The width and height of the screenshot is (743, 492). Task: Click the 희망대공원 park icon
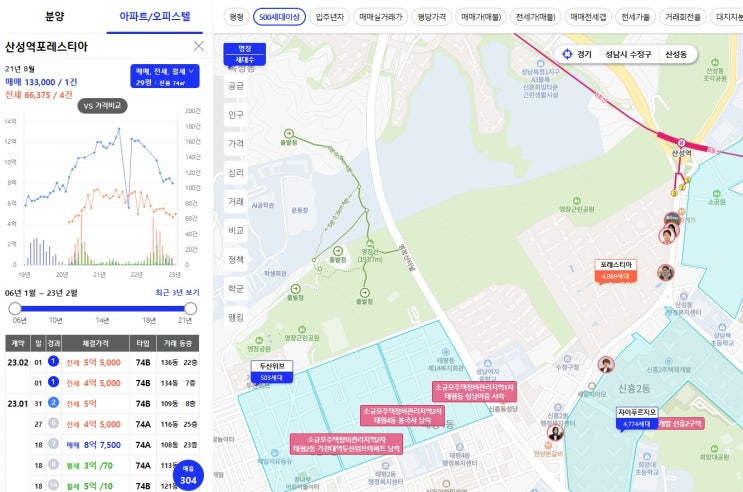[x=714, y=449]
